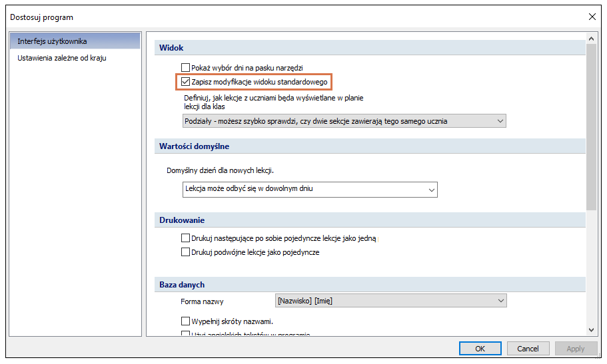Close the Dostosuj program dialog

(x=592, y=17)
